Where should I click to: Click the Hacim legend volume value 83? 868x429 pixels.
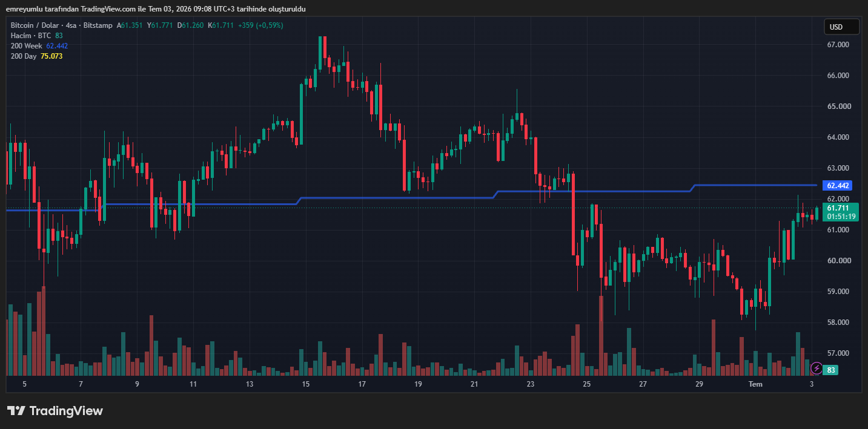point(59,36)
